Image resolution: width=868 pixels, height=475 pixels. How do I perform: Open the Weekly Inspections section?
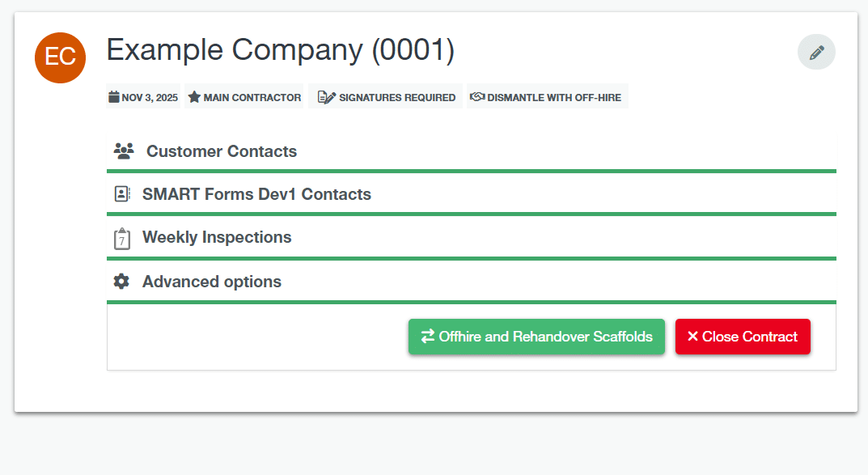click(x=217, y=238)
